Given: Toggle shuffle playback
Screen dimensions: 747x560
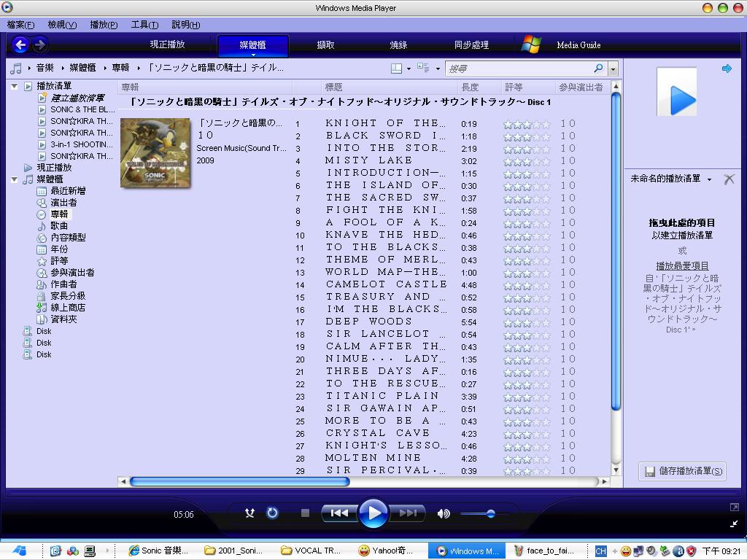Looking at the screenshot, I should pyautogui.click(x=250, y=513).
